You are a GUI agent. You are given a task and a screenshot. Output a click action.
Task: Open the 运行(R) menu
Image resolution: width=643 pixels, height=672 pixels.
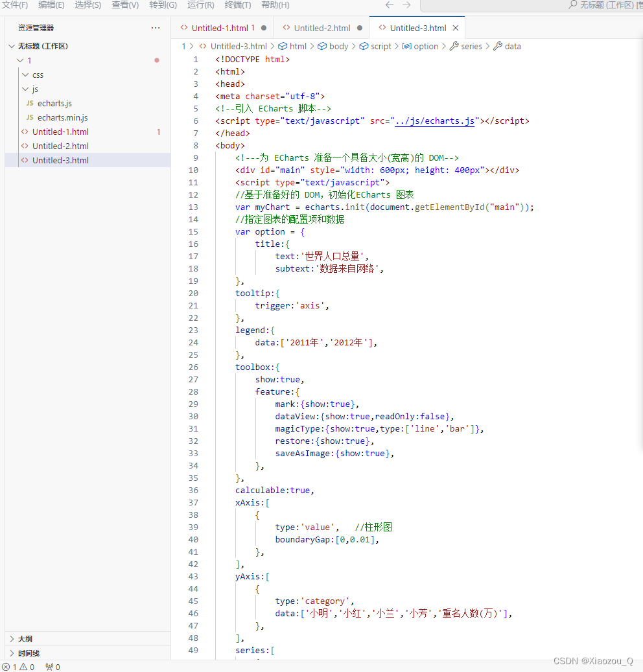tap(201, 5)
